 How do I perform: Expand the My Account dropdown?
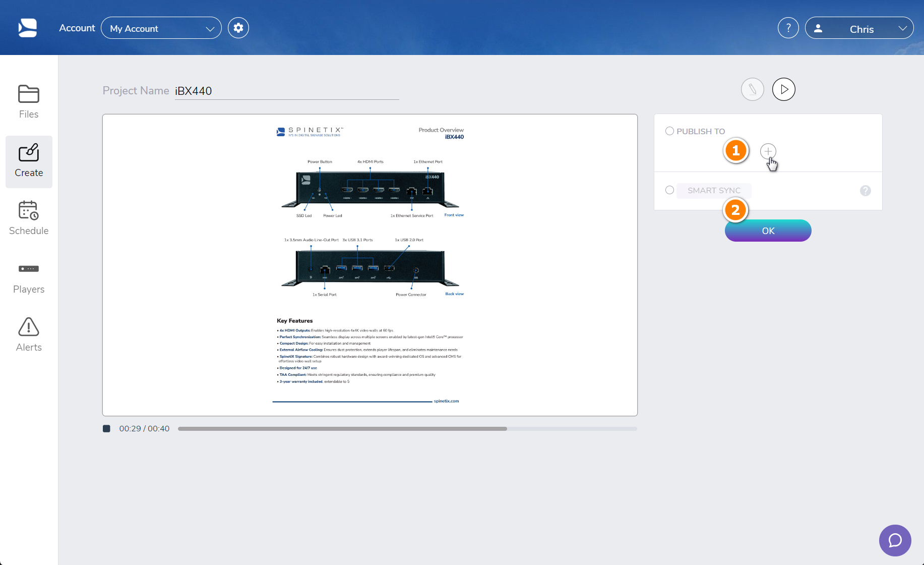click(x=161, y=28)
